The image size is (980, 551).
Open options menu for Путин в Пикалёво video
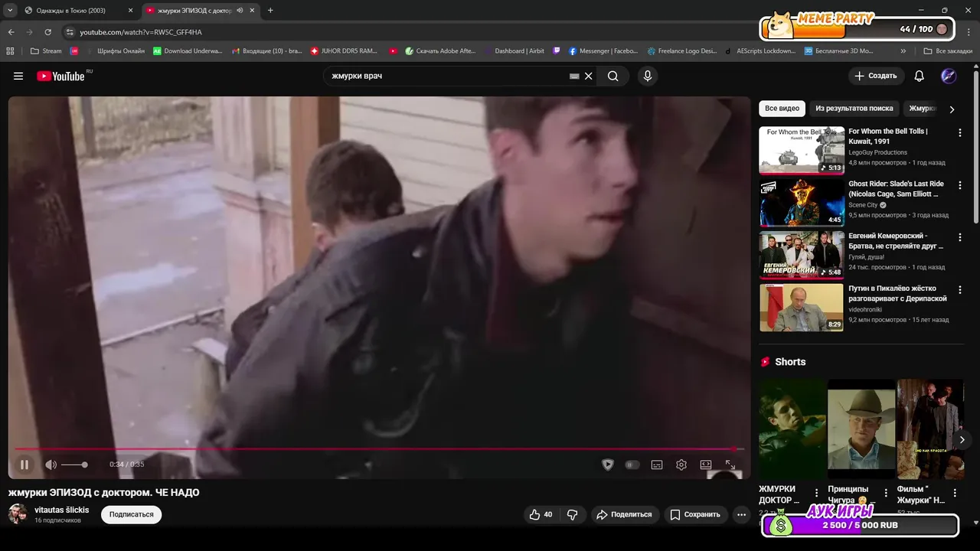(x=960, y=290)
